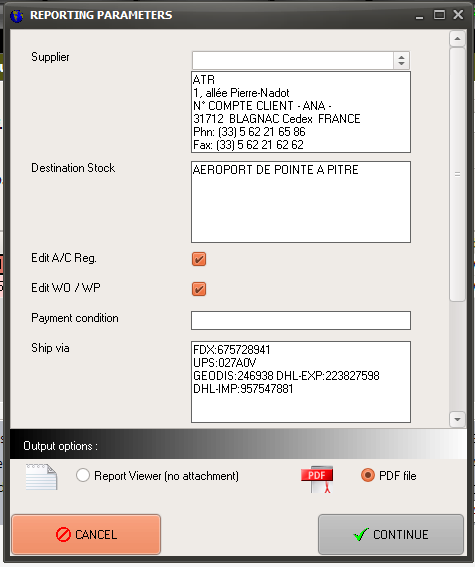Viewport: 475px width, 567px height.
Task: Click the Destination Stock text area
Action: tap(301, 202)
